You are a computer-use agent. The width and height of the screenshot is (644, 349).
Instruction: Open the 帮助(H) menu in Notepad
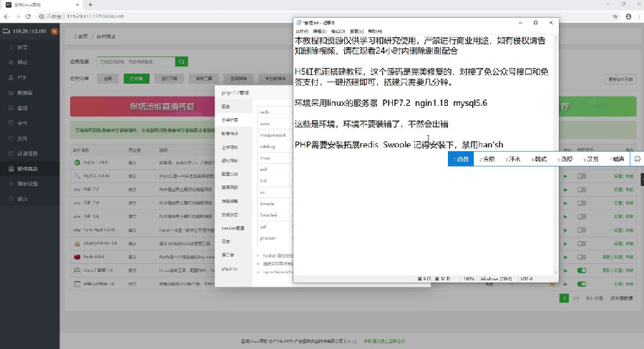(x=375, y=31)
